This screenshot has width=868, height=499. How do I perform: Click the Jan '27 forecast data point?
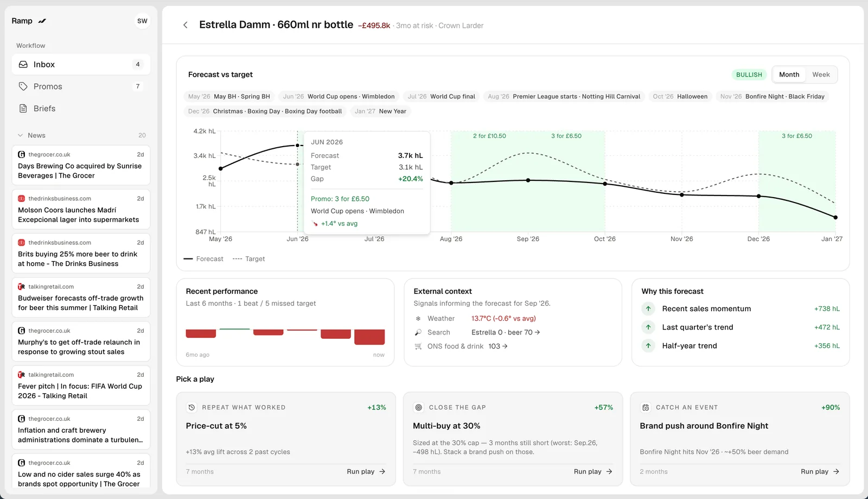[835, 217]
